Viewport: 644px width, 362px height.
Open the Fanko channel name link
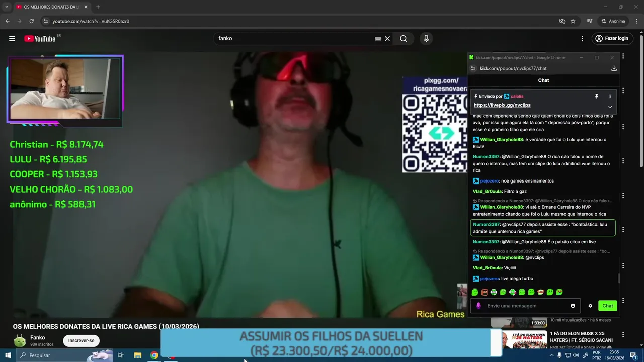pos(37,338)
